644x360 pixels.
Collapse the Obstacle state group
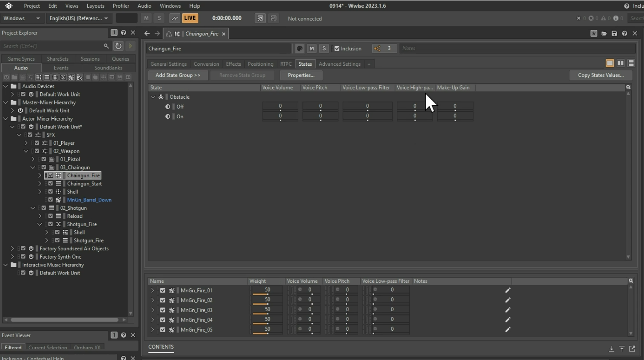coord(153,97)
